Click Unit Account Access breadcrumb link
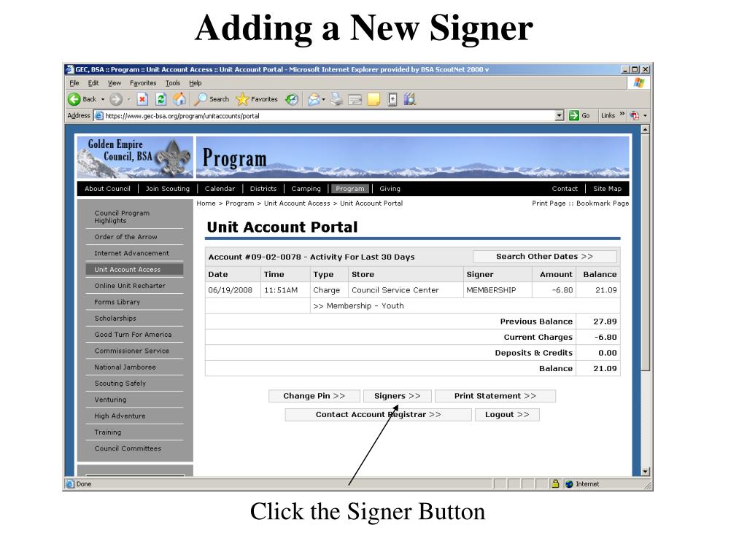 [297, 203]
